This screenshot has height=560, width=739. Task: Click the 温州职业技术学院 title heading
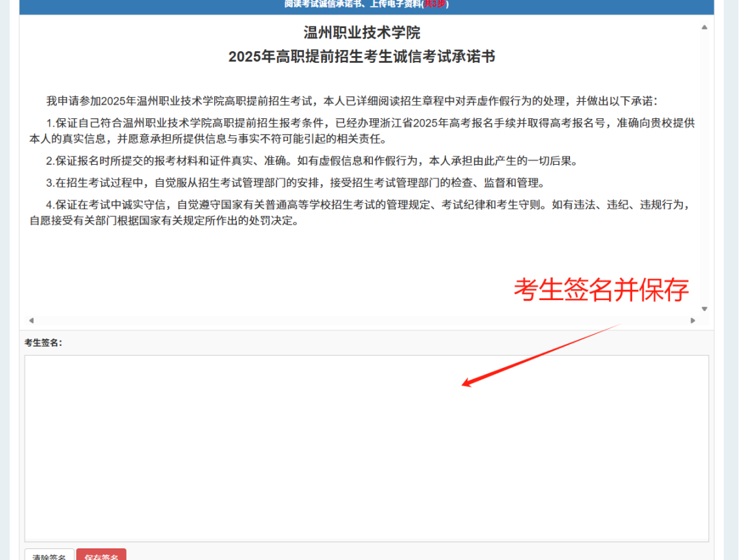[362, 33]
